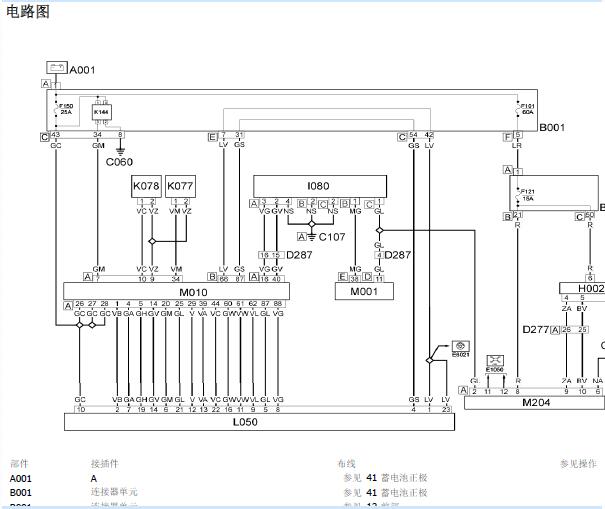Click the C060 ground label
Screen dimensions: 605x509
[119, 162]
